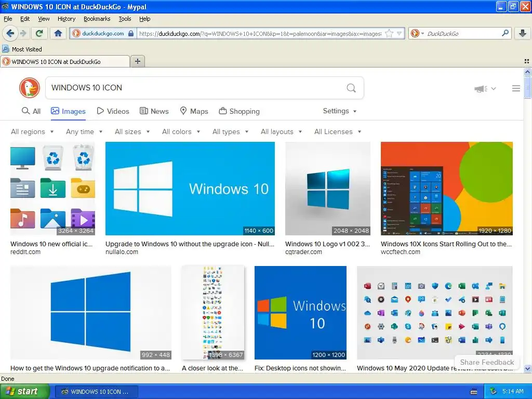532x399 pixels.
Task: Click the tray icon next to the clock
Action: [x=494, y=392]
